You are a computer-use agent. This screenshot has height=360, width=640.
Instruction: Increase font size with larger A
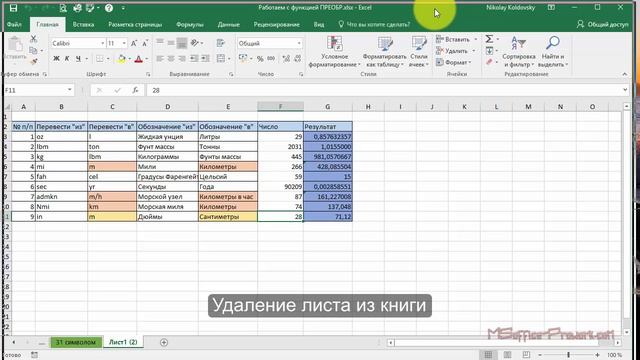click(x=134, y=43)
